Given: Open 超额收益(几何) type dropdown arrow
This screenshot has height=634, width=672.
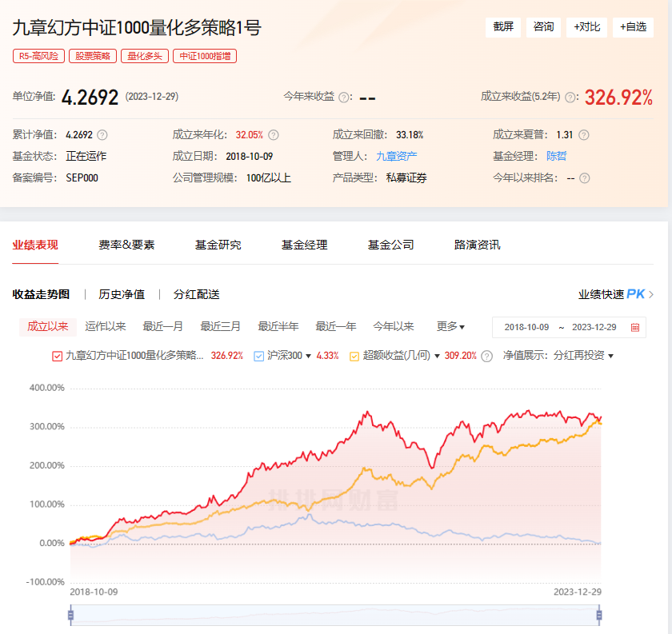Looking at the screenshot, I should pos(437,356).
